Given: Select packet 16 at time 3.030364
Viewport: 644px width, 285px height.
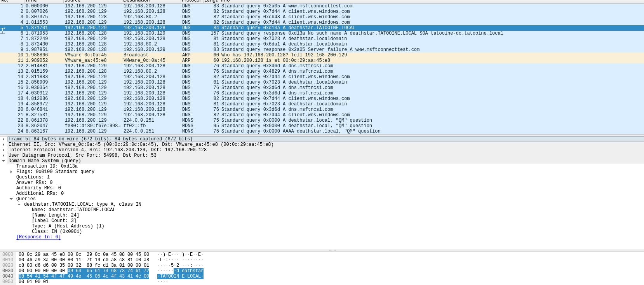Looking at the screenshot, I should [322, 88].
